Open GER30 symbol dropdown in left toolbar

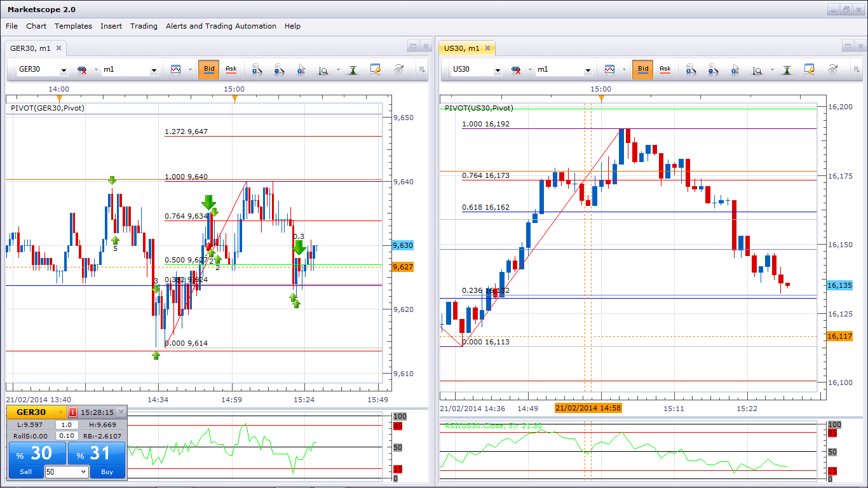click(63, 70)
